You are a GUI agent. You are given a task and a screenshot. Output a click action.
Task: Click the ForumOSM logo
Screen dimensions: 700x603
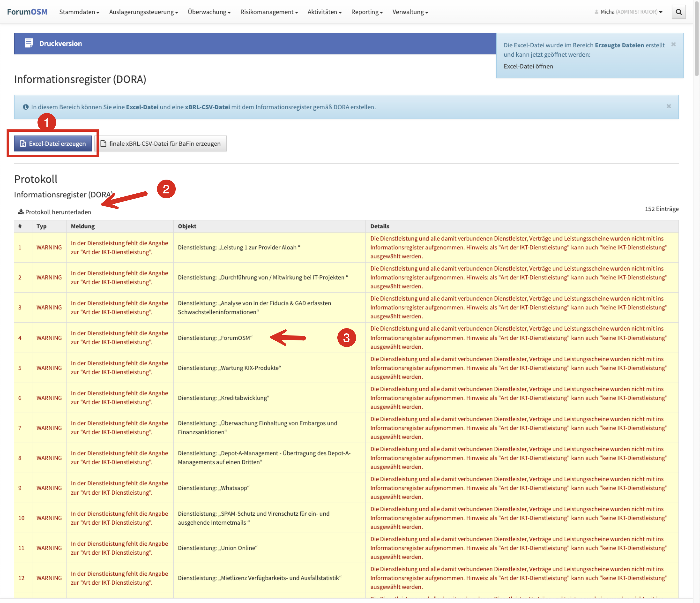click(x=27, y=12)
